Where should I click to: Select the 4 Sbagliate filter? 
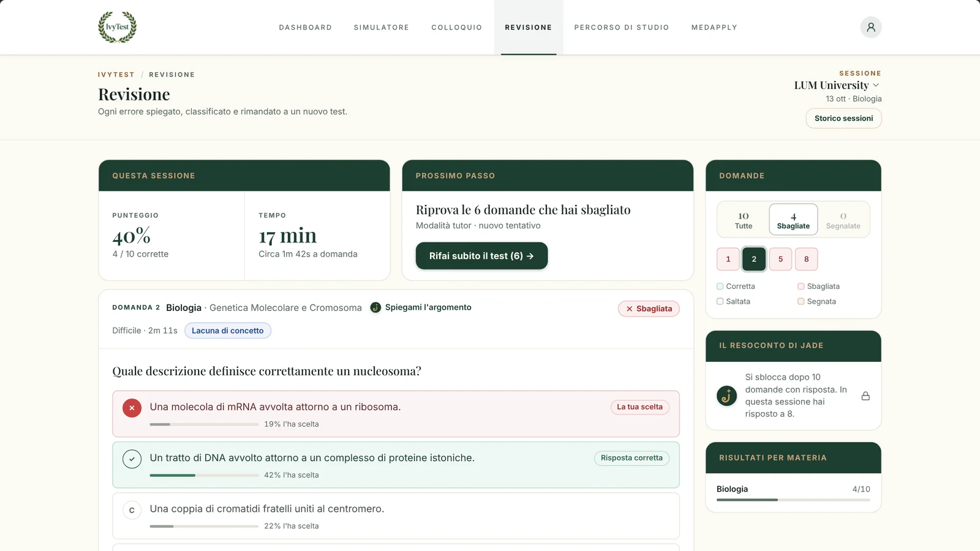(793, 220)
